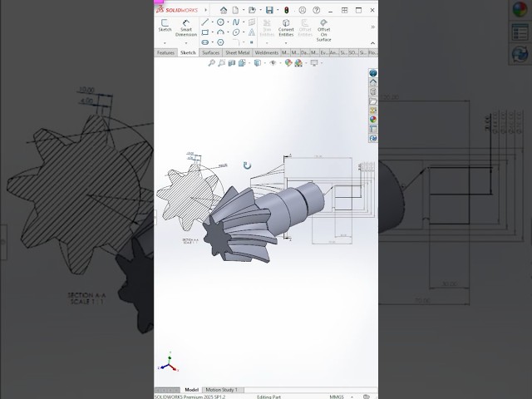Viewport: 532px width, 399px height.
Task: Open the Help question mark icon
Action: (x=316, y=10)
